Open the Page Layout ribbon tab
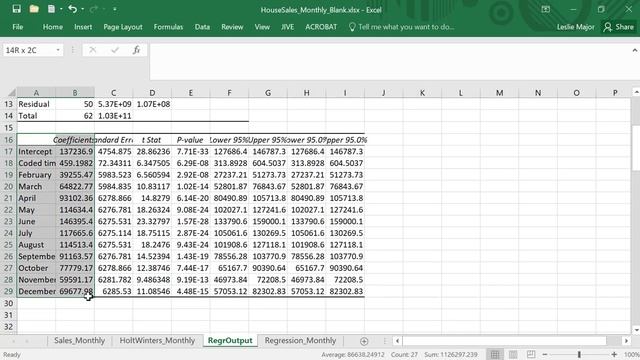Image resolution: width=640 pixels, height=360 pixels. pyautogui.click(x=123, y=27)
